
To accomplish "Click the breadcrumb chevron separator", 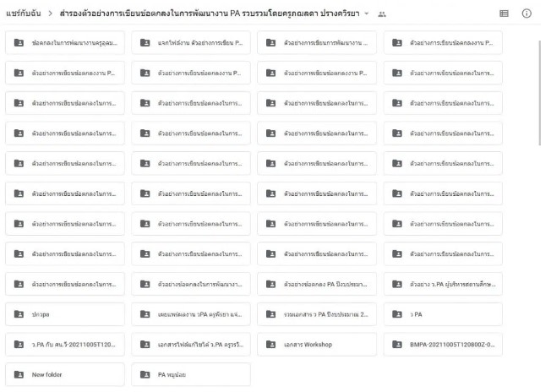I will [50, 14].
